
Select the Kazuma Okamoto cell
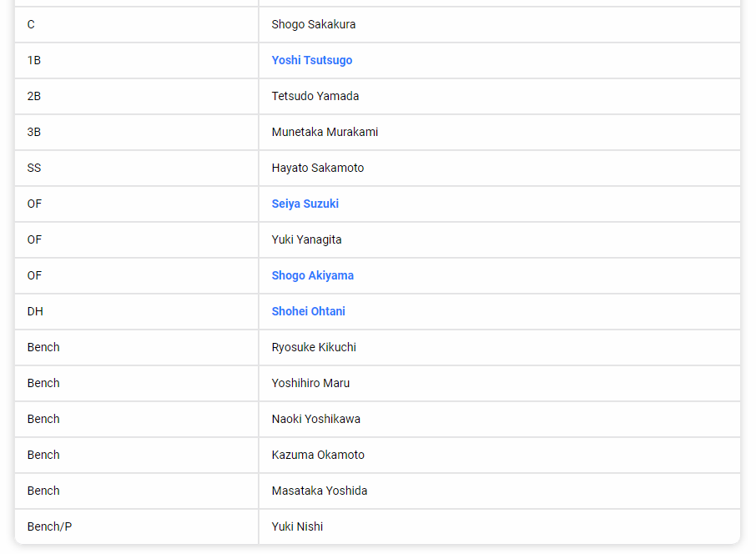coord(317,455)
